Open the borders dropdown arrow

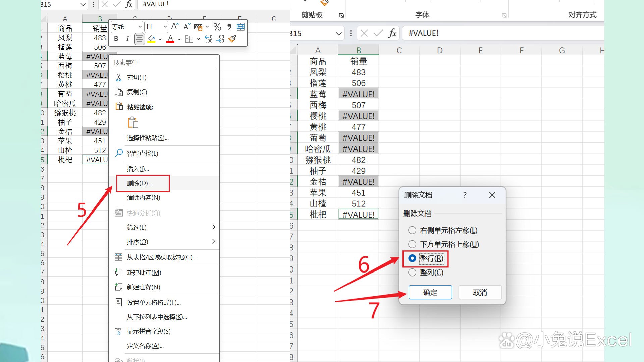[198, 39]
